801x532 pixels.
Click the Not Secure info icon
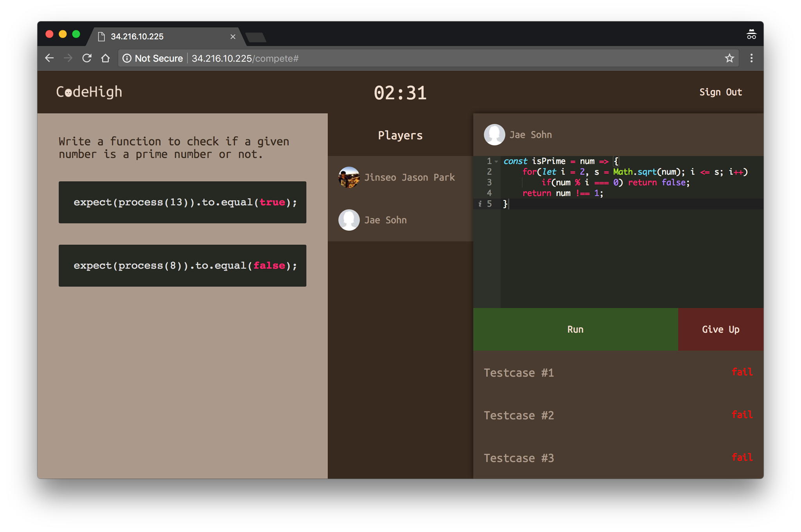click(127, 58)
